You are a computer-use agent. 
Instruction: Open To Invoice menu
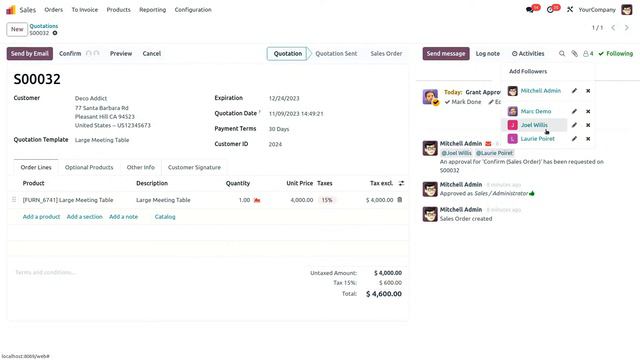tap(85, 9)
